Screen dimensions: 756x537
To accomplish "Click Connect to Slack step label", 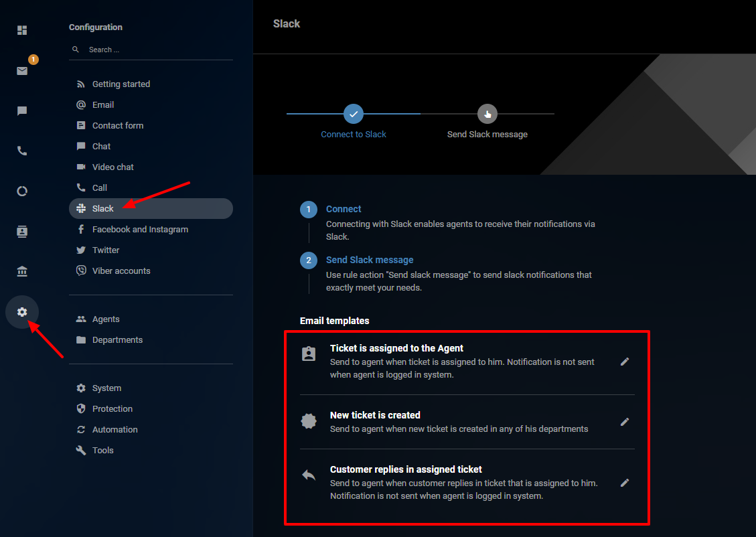I will (x=354, y=135).
